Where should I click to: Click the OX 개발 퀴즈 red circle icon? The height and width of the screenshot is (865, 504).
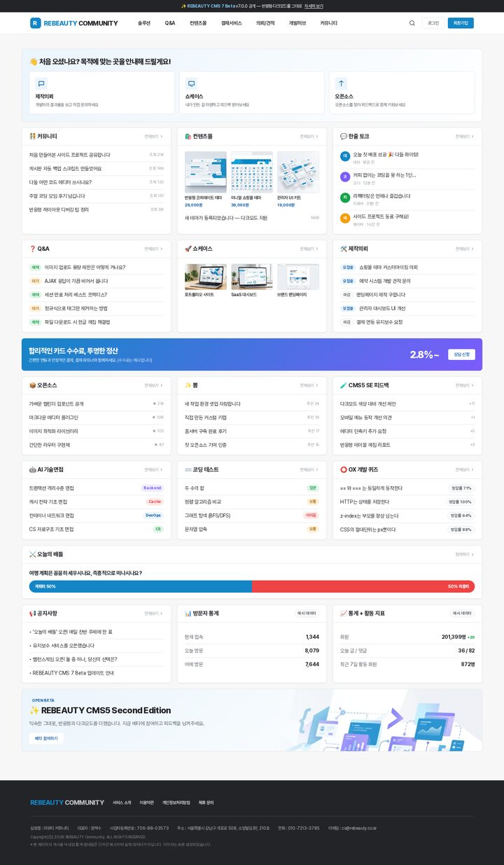(x=343, y=469)
